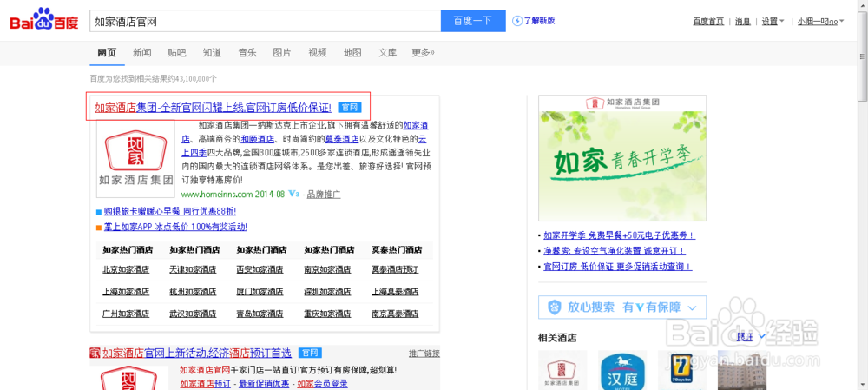Image resolution: width=868 pixels, height=390 pixels.
Task: Open the 武汉如家酒店 link
Action: [x=193, y=314]
